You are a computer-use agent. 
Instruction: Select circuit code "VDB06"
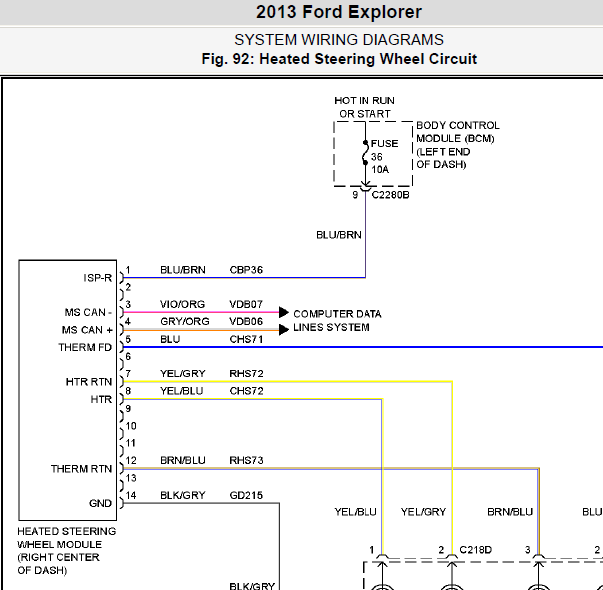pyautogui.click(x=246, y=322)
